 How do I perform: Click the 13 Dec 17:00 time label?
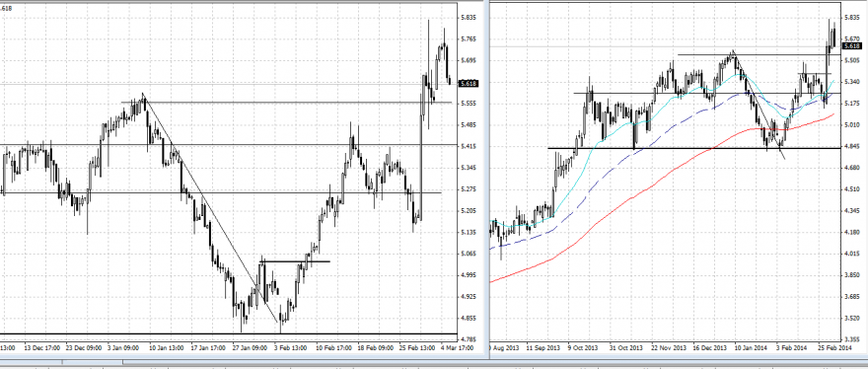pyautogui.click(x=42, y=348)
